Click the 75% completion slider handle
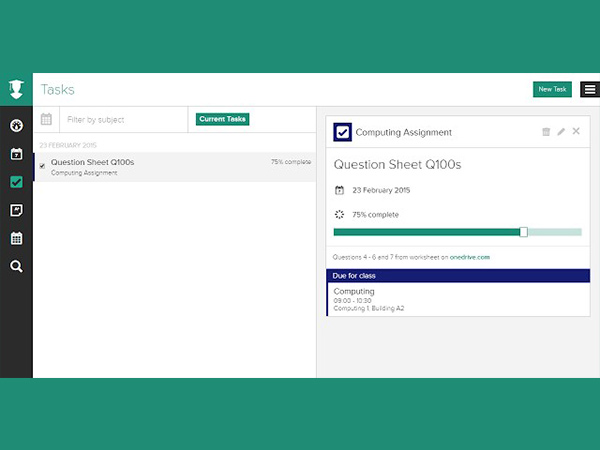The width and height of the screenshot is (600, 450). point(523,232)
